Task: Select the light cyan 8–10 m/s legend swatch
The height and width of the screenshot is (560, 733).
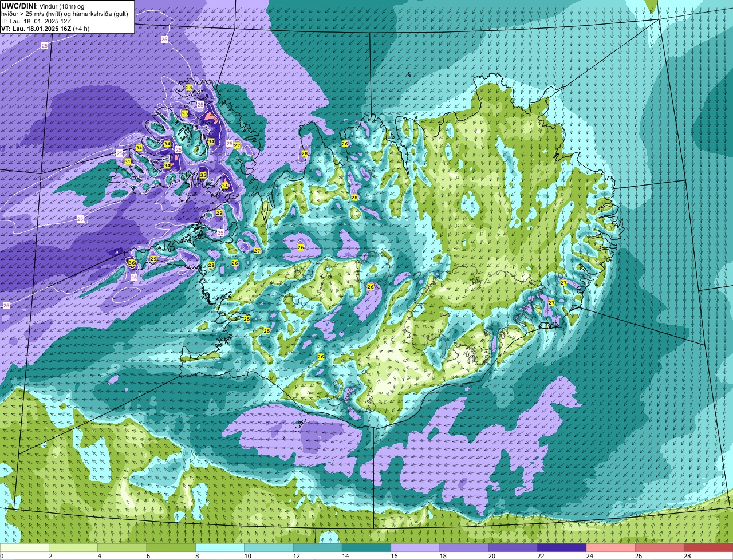Action: (x=220, y=547)
